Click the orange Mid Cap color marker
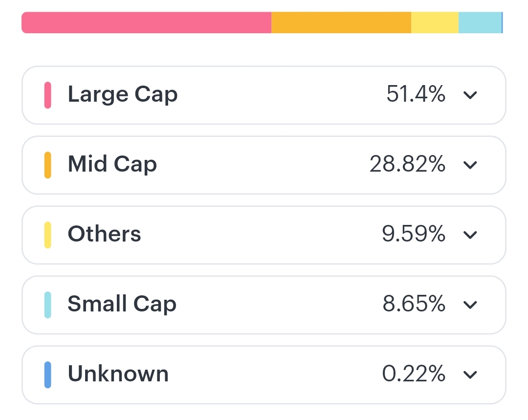Screen dimensions: 528x420 pos(47,165)
